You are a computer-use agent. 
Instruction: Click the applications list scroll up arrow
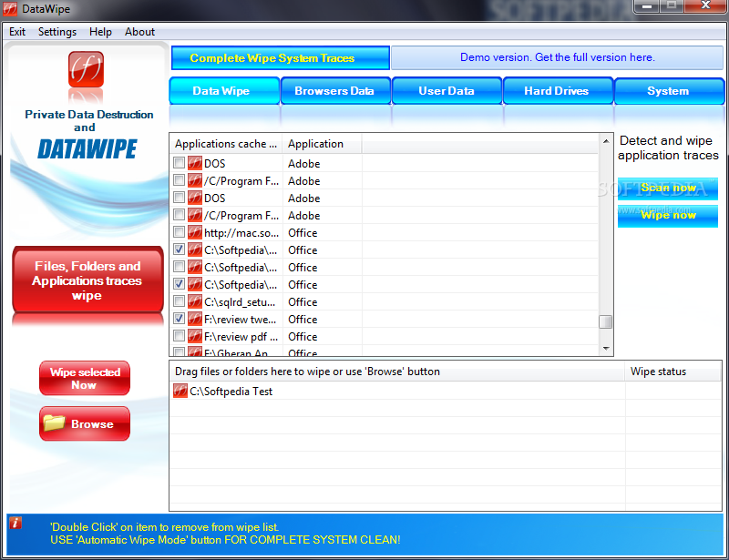click(x=606, y=141)
